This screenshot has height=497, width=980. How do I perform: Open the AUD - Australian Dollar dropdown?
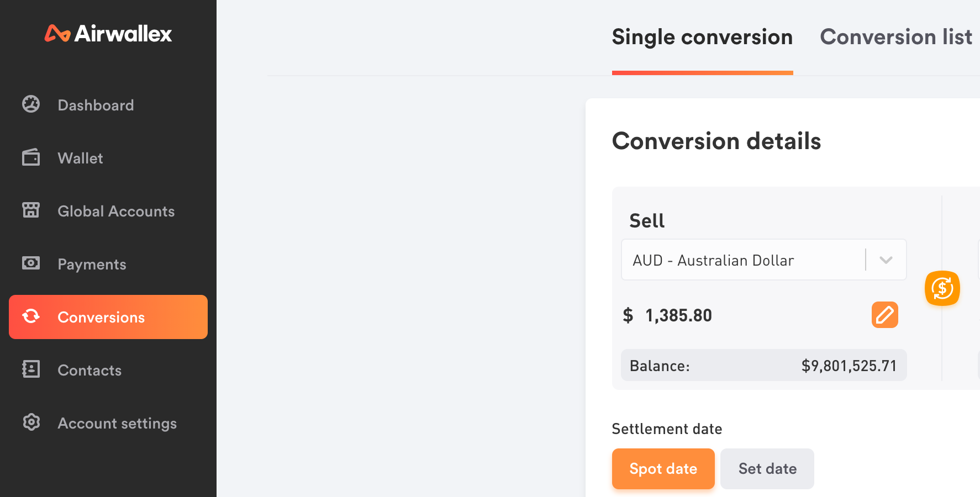(764, 260)
